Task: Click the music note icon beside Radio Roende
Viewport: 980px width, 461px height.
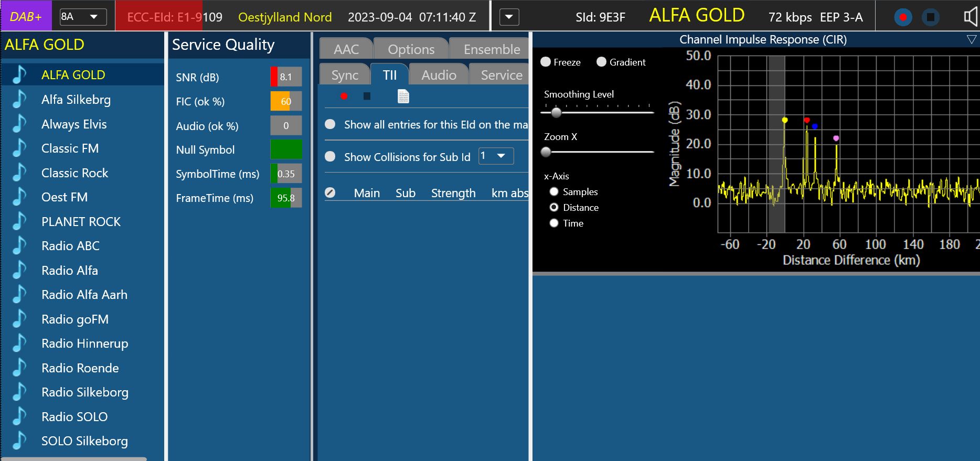Action: (19, 368)
